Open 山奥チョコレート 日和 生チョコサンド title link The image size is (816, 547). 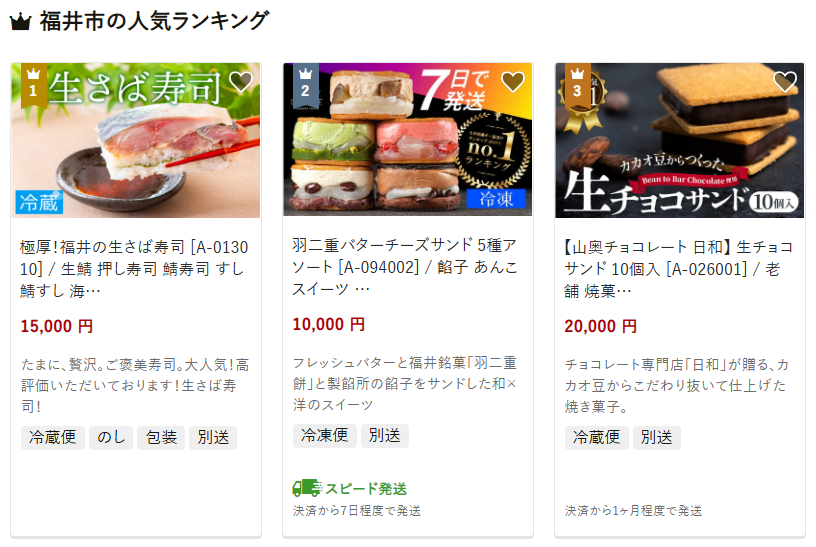679,269
